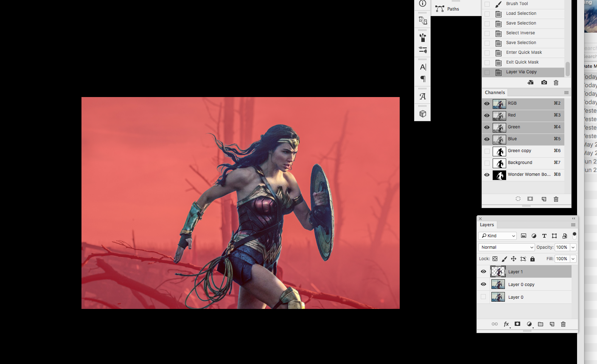The image size is (597, 364).
Task: Load channel as selection icon
Action: (x=518, y=199)
